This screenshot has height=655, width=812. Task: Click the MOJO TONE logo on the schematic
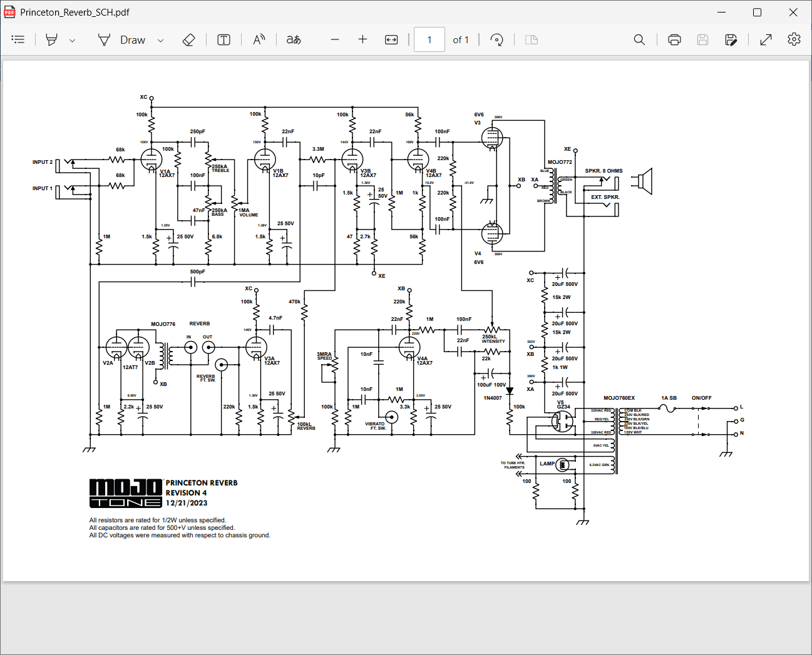tap(126, 493)
